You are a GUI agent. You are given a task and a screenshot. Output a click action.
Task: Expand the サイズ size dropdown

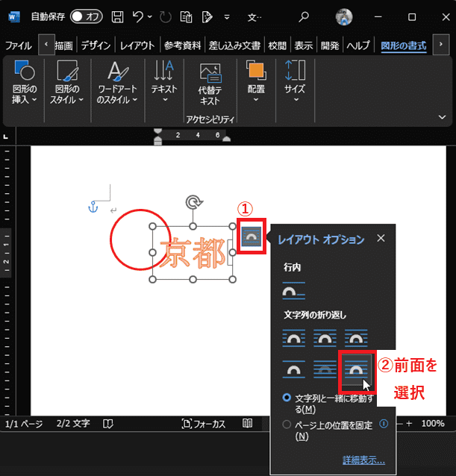tap(295, 84)
